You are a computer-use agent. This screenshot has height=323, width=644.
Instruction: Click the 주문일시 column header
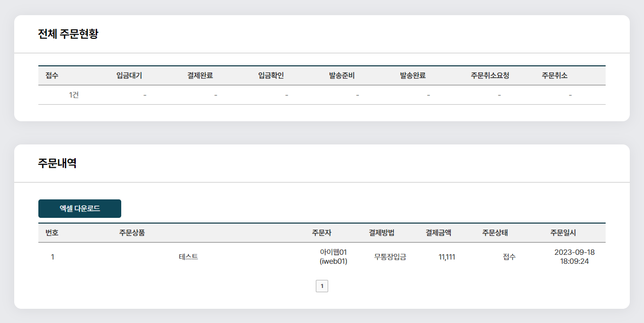point(563,233)
